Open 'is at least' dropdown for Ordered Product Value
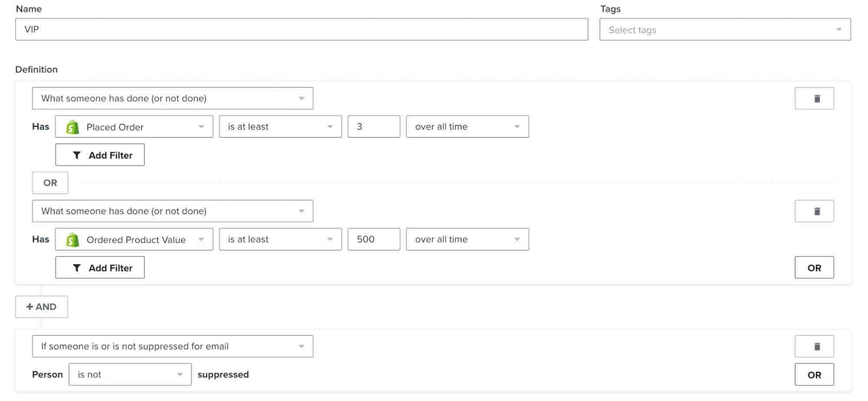 [x=280, y=239]
